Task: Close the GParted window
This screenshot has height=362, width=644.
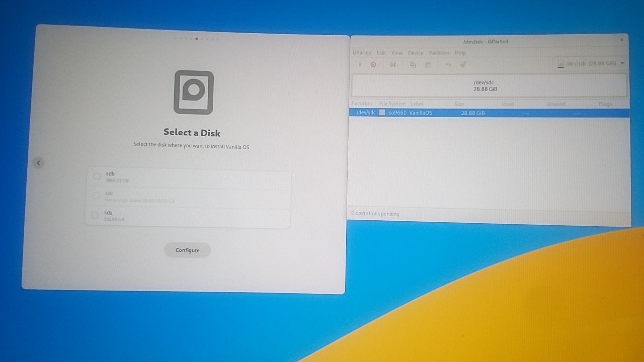Action: (621, 39)
